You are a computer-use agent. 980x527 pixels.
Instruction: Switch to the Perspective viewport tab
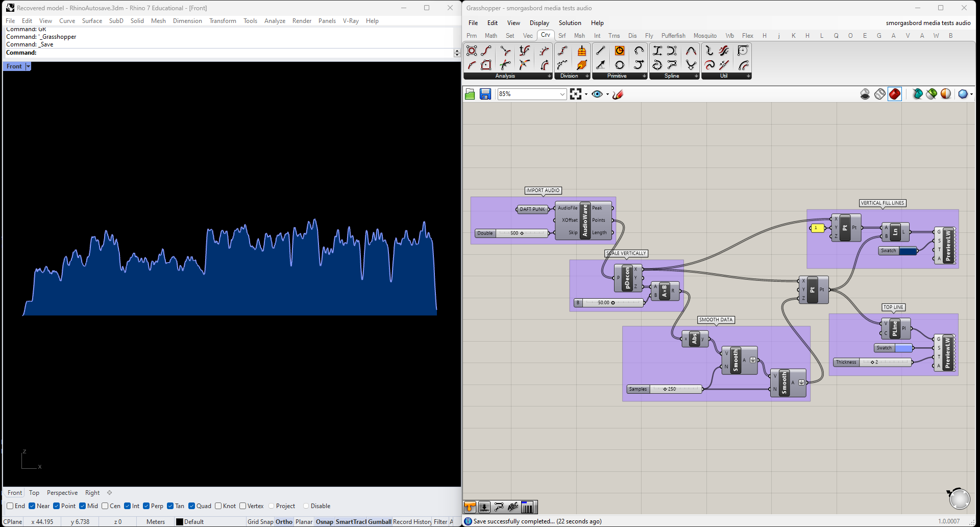[62, 493]
